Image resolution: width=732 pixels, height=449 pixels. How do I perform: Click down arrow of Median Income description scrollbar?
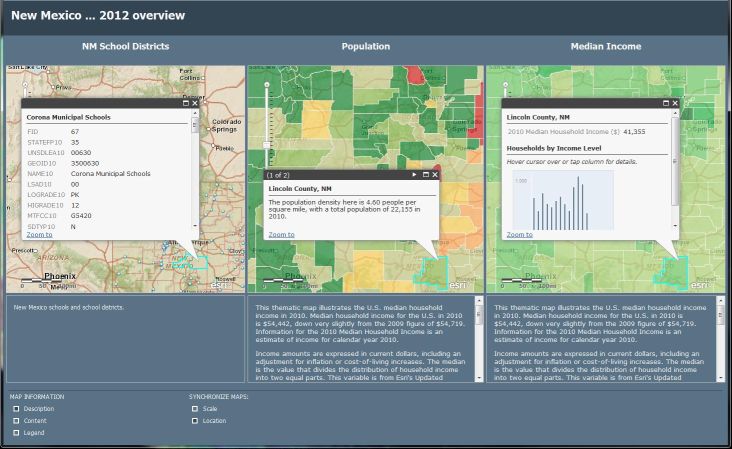tap(720, 378)
